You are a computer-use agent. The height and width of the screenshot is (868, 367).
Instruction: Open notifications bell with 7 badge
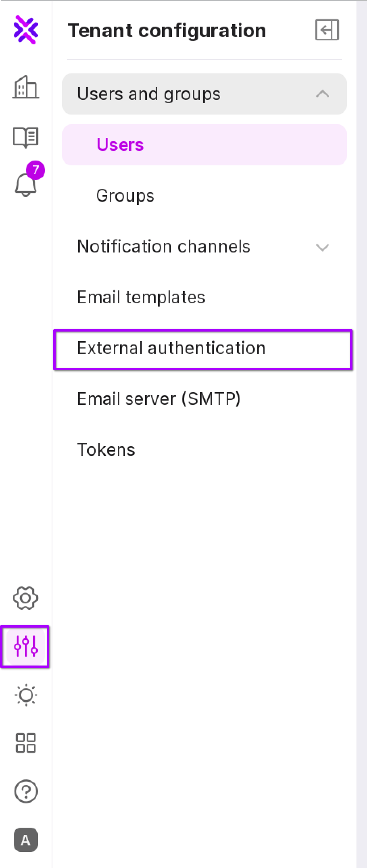(26, 185)
